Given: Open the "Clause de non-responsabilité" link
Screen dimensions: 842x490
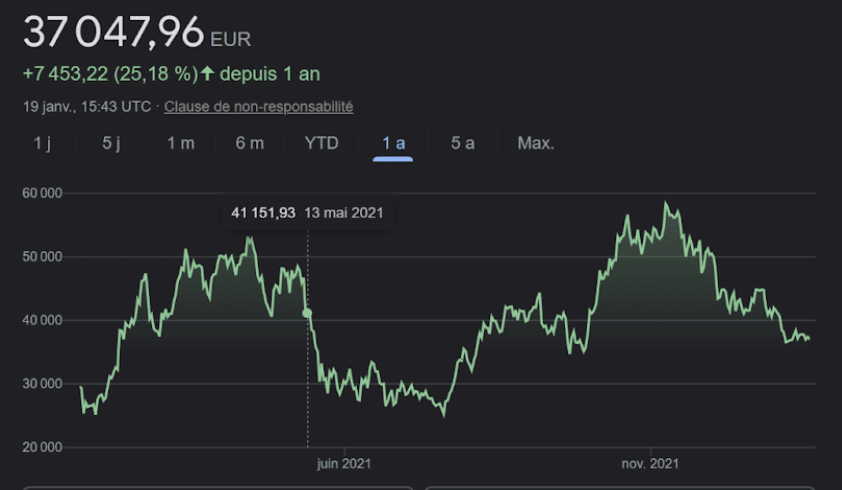Looking at the screenshot, I should [x=258, y=106].
